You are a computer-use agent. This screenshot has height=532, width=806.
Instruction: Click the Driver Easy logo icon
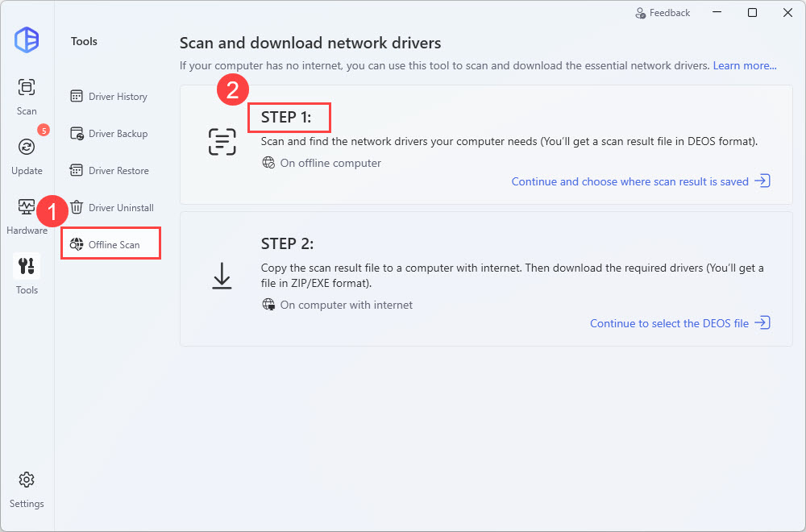pyautogui.click(x=27, y=40)
